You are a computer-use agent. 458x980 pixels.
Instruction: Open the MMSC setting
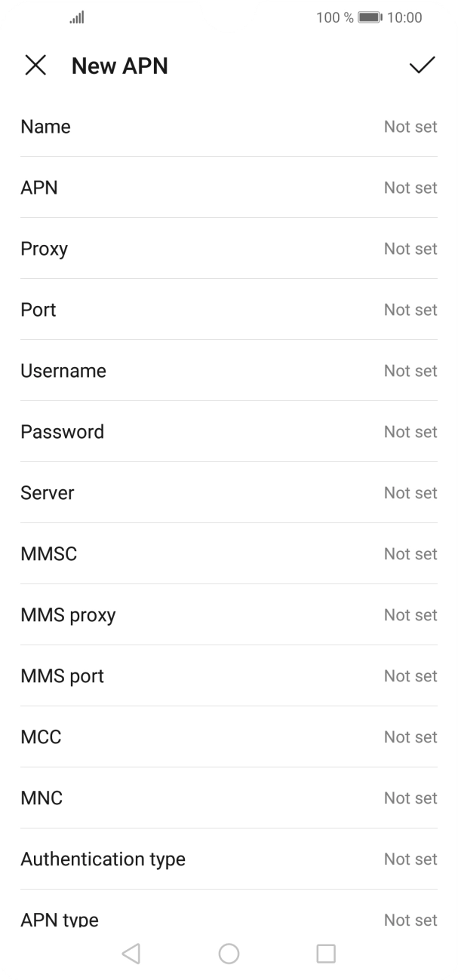[229, 554]
